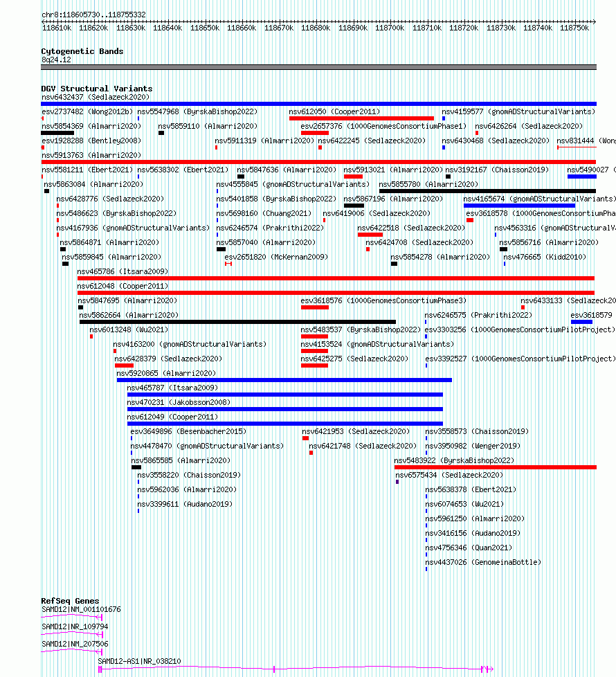Open the nsv3192167 (Chaisson2019) label
The height and width of the screenshot is (677, 616).
click(497, 170)
